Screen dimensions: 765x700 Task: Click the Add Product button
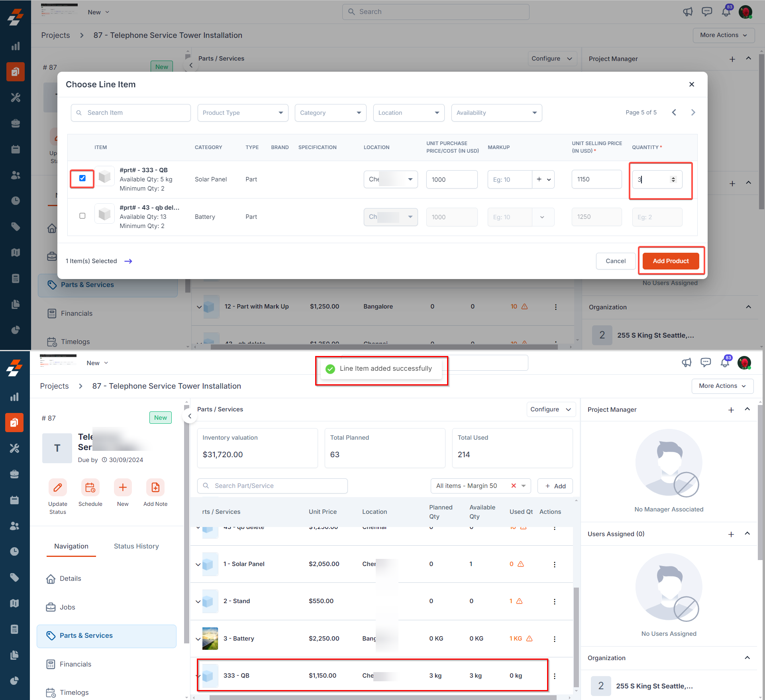pyautogui.click(x=671, y=261)
